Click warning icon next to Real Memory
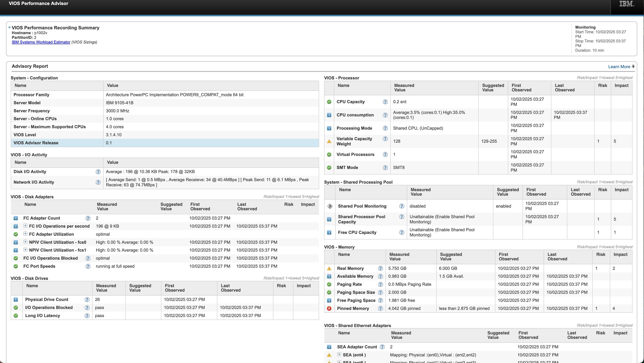 pos(329,268)
